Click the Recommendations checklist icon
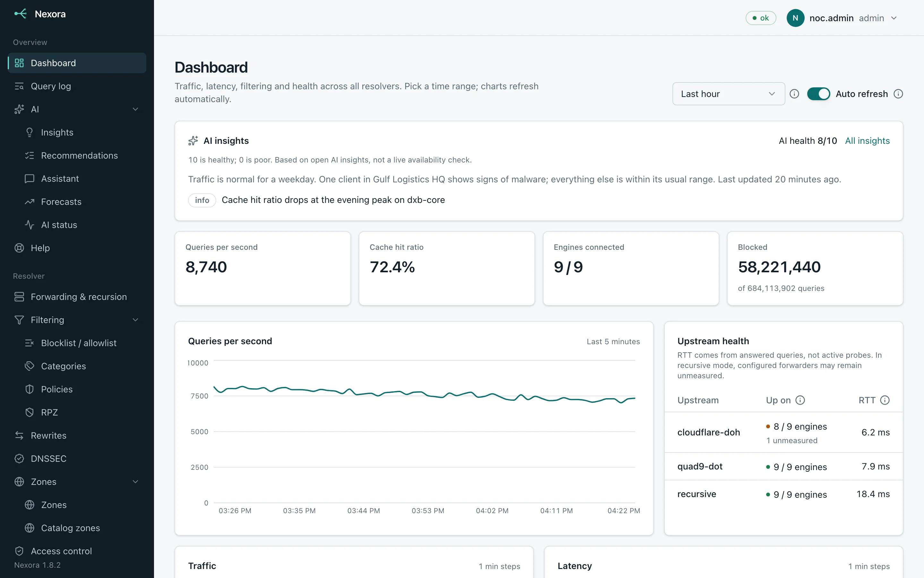Image resolution: width=924 pixels, height=578 pixels. (x=30, y=156)
